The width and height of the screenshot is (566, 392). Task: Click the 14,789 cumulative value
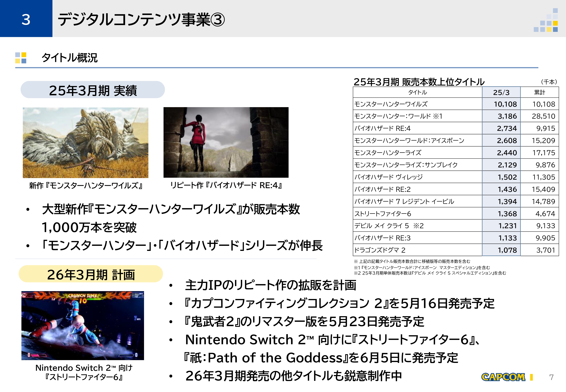click(x=543, y=202)
